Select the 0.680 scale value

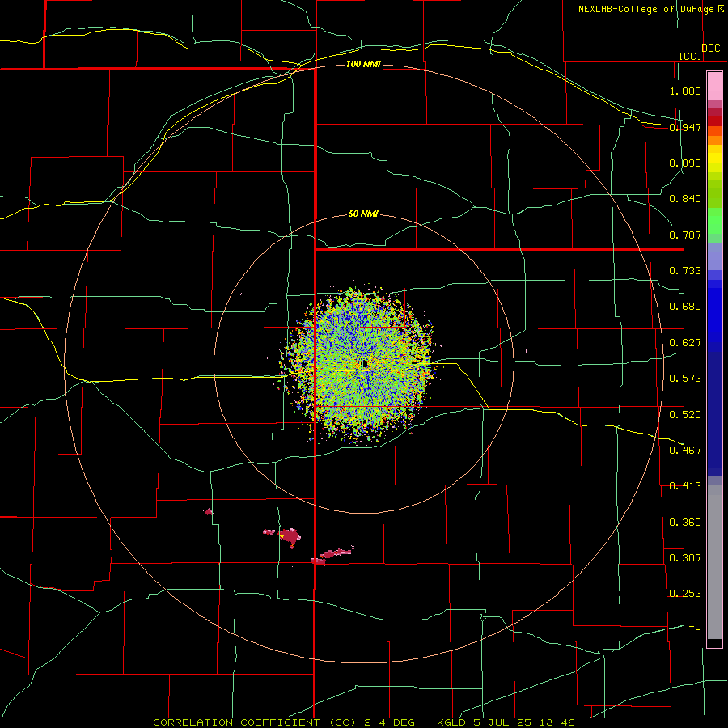(685, 307)
